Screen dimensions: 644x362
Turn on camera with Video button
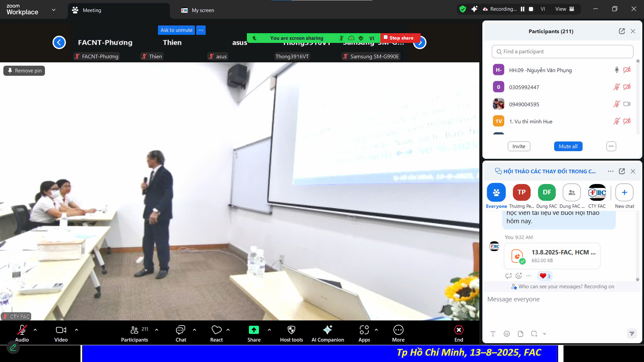click(61, 330)
